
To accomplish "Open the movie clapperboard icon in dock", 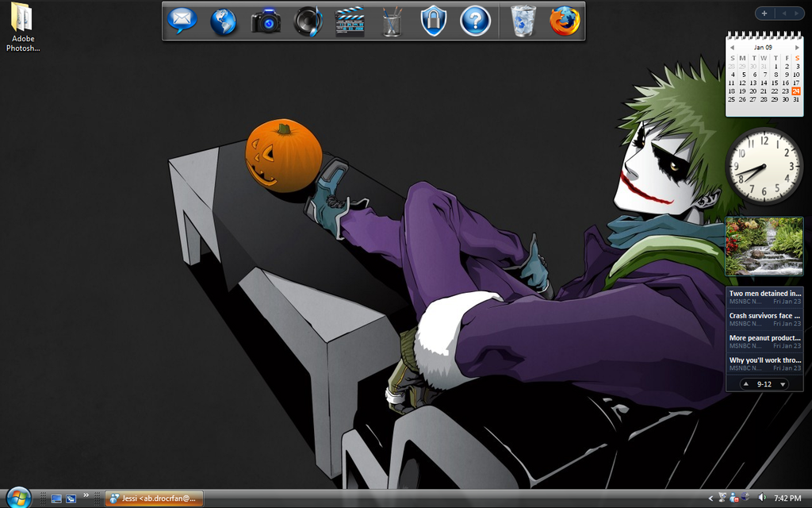I will pyautogui.click(x=350, y=21).
